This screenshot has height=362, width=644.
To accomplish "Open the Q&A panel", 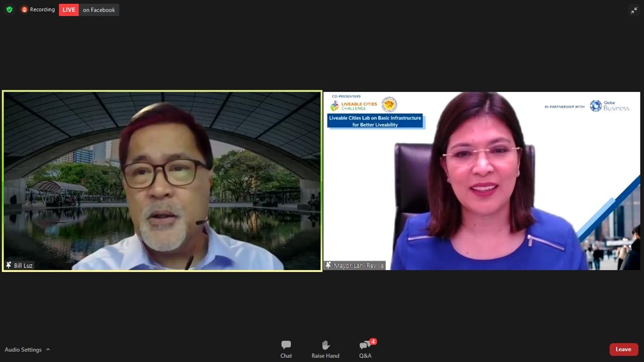I will pyautogui.click(x=365, y=349).
